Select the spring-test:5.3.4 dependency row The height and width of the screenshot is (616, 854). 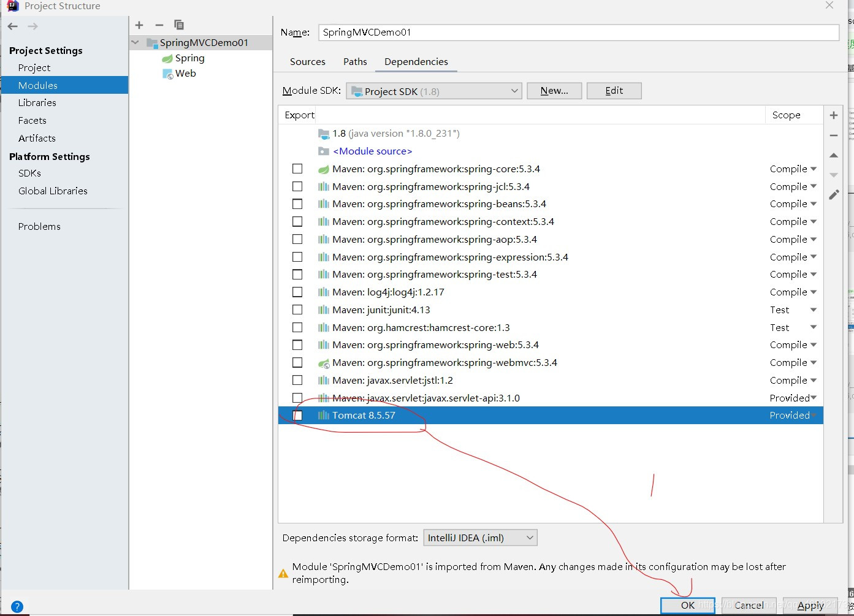tap(551, 275)
